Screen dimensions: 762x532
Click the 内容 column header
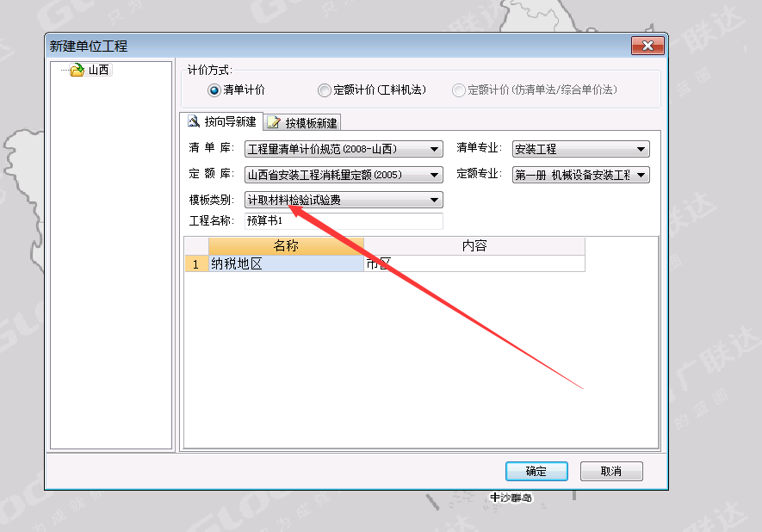coord(474,246)
